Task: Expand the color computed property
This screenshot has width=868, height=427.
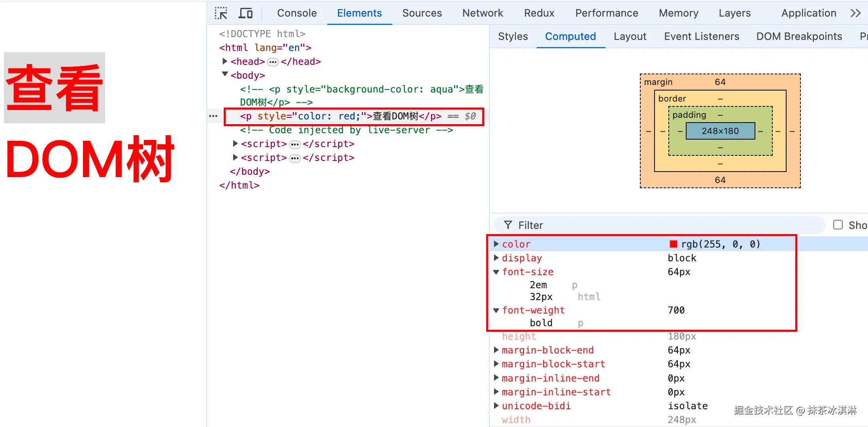Action: pyautogui.click(x=496, y=244)
